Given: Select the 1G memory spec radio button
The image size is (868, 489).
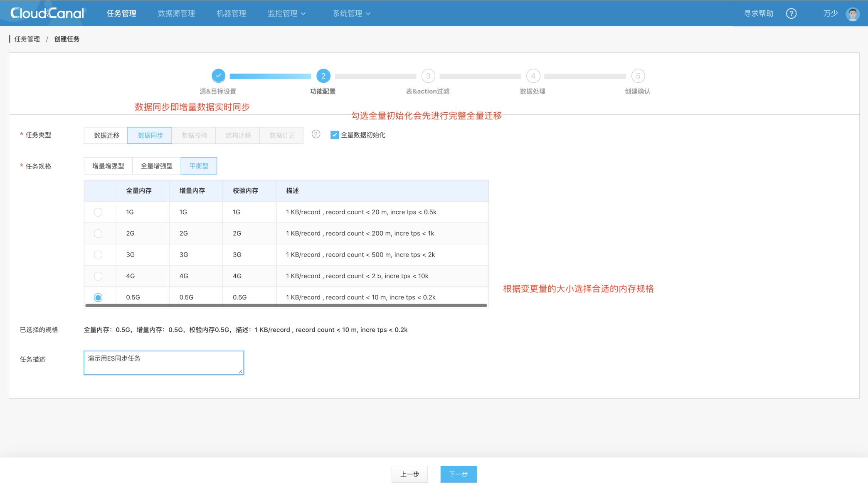Looking at the screenshot, I should coord(98,212).
